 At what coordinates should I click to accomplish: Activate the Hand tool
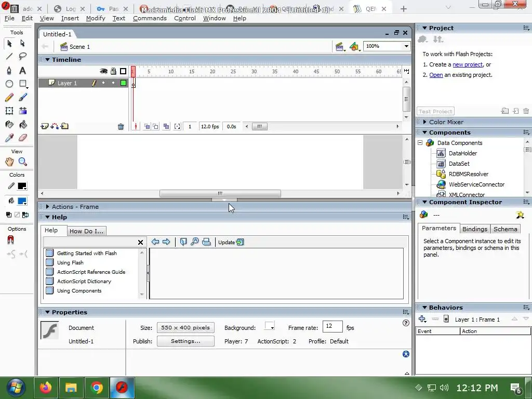pos(9,162)
